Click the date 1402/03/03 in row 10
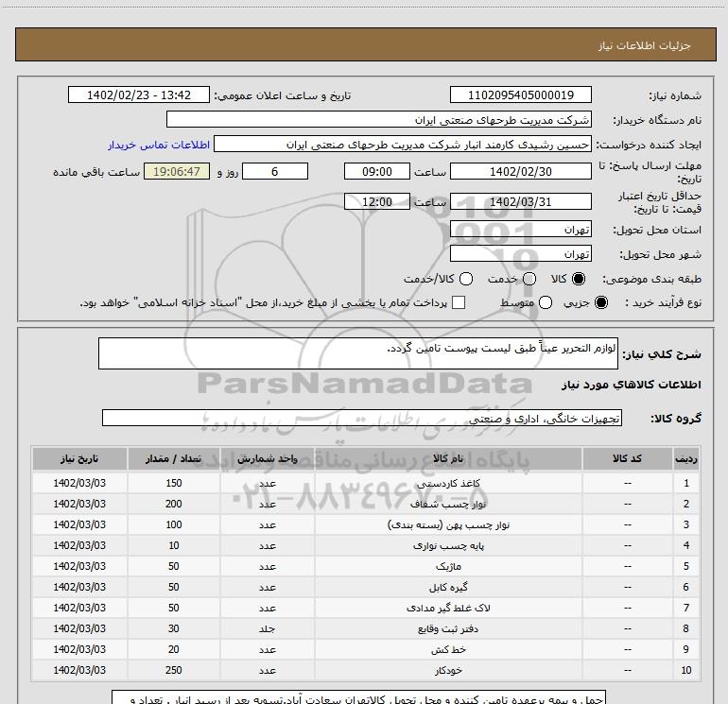The image size is (728, 704). (x=79, y=670)
